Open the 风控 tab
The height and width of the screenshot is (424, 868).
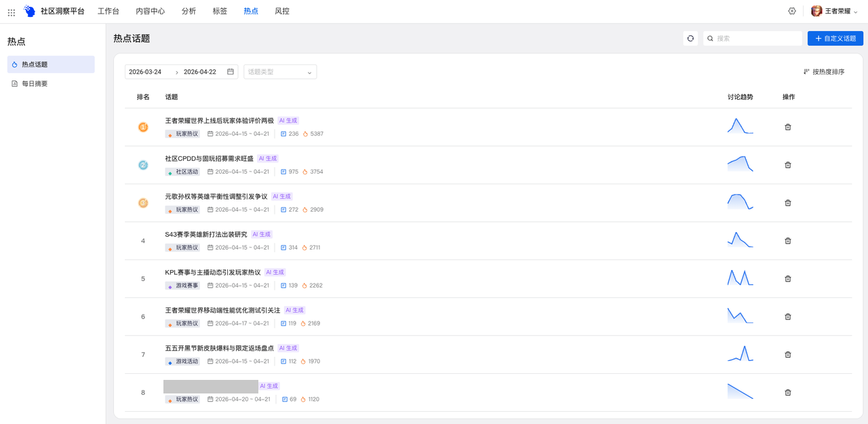[282, 11]
